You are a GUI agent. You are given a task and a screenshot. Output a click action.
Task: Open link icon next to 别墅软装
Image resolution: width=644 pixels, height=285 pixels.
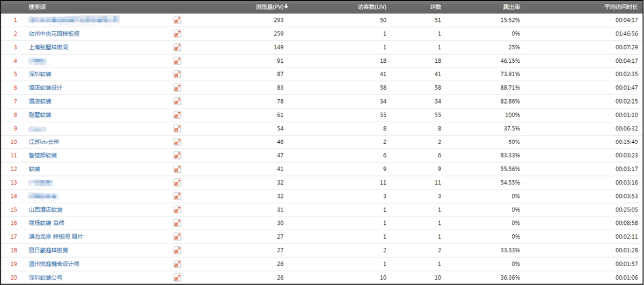click(x=177, y=115)
